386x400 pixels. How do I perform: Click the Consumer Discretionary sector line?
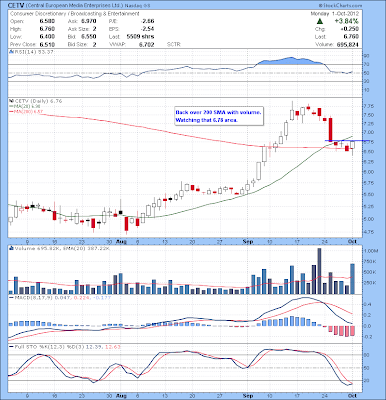point(75,14)
